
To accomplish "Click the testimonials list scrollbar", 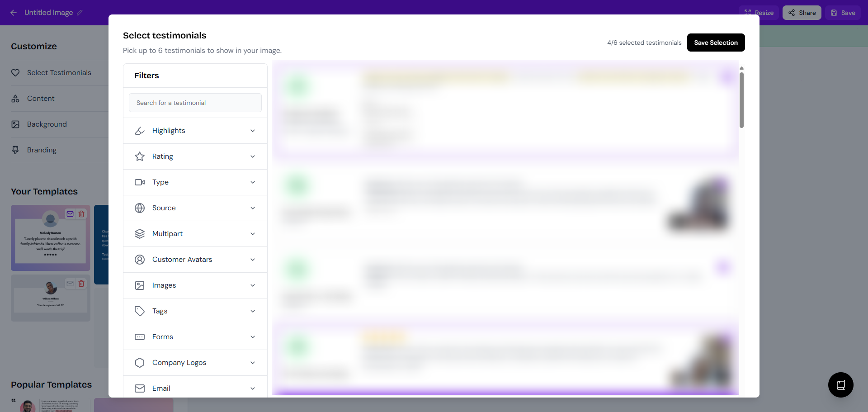I will [741, 100].
